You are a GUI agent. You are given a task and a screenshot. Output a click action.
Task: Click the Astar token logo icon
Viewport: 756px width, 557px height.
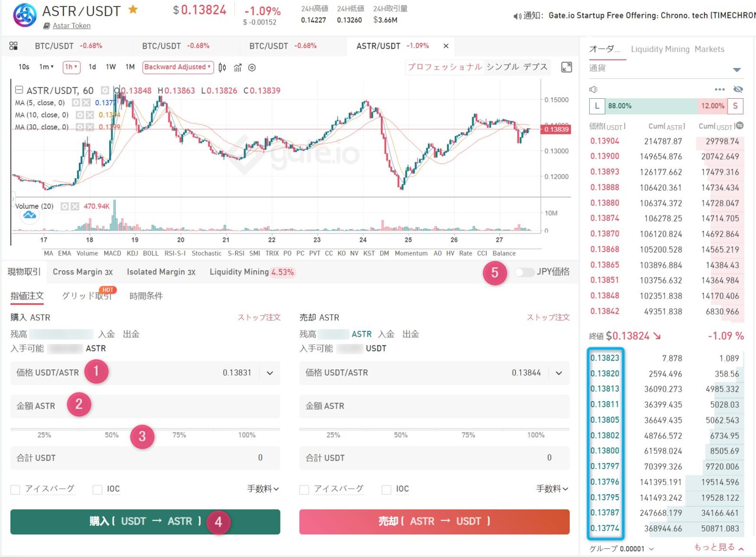click(25, 15)
